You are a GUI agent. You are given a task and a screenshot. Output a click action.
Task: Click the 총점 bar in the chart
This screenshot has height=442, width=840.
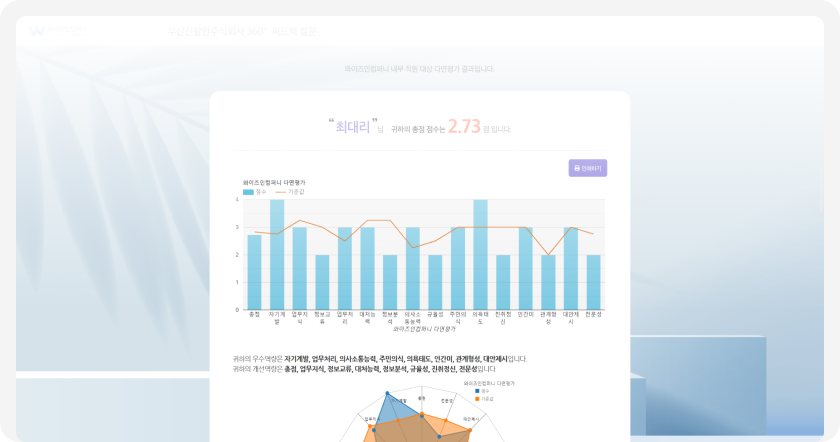254,272
